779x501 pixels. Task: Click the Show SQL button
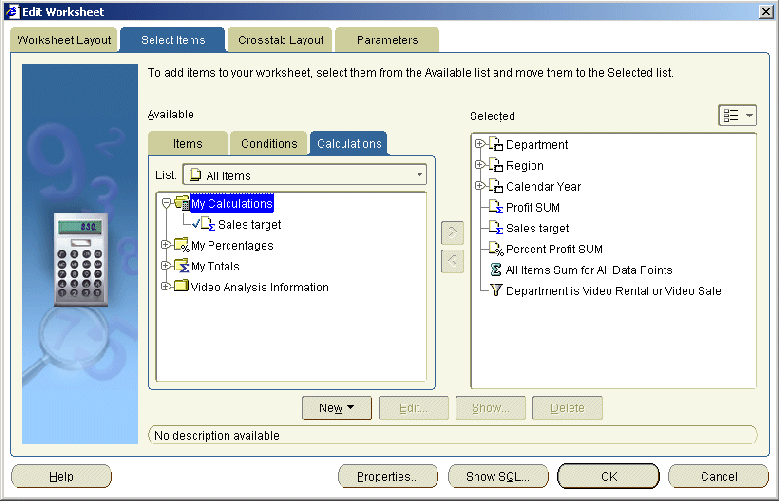coord(498,477)
